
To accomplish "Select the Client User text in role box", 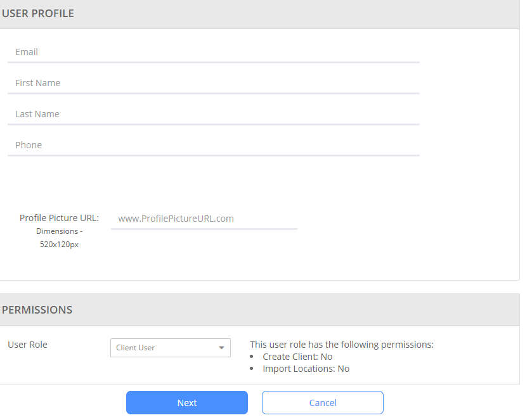I will point(135,348).
